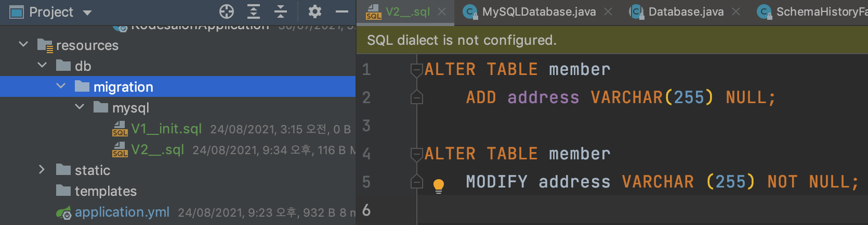Screen dimensions: 868x225
Task: Open application.yml from the project tree
Action: (x=122, y=212)
